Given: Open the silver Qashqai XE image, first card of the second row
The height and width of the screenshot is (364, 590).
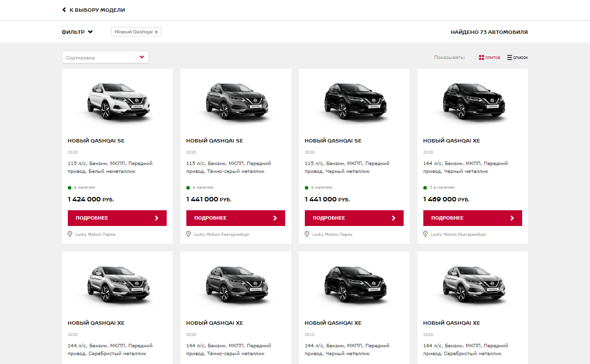Looking at the screenshot, I should [x=117, y=284].
